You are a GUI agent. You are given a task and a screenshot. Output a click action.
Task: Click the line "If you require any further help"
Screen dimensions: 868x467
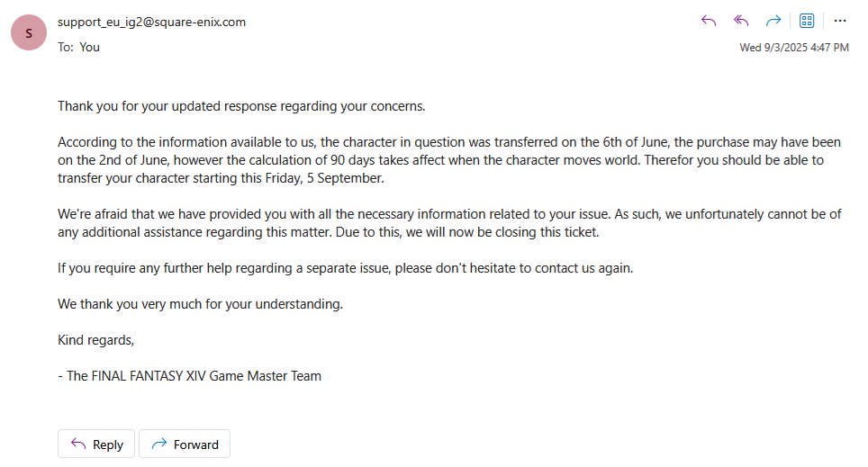[346, 268]
